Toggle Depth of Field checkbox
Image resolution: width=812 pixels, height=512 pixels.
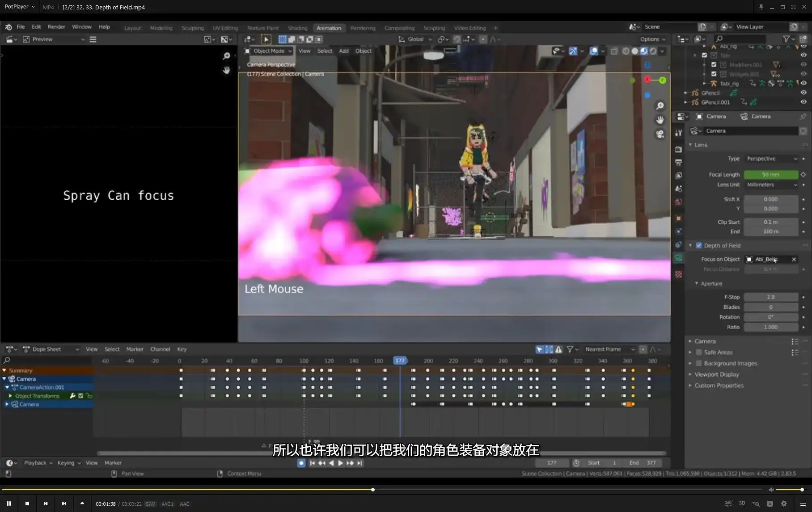pos(699,245)
